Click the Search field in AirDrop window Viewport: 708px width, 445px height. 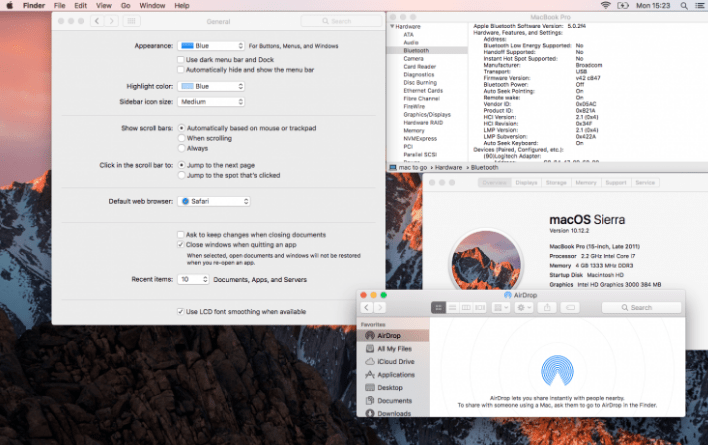click(641, 307)
